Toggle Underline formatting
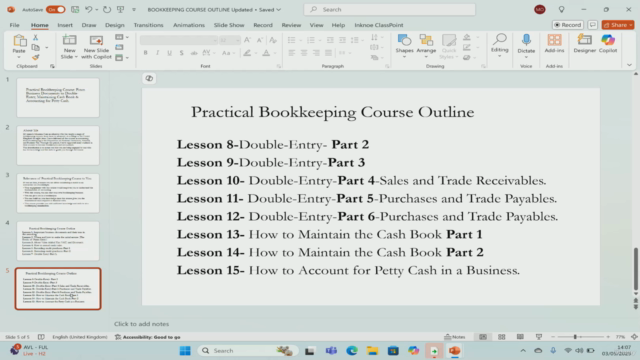 point(169,53)
